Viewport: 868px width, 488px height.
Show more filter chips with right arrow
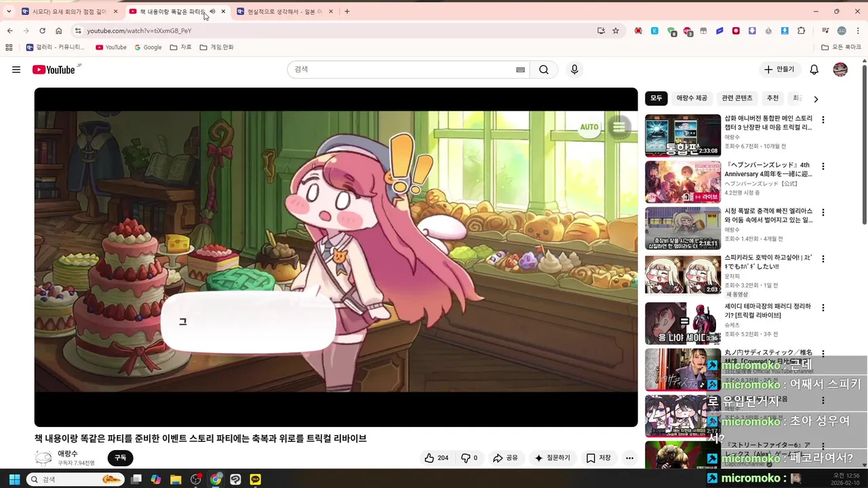(816, 99)
